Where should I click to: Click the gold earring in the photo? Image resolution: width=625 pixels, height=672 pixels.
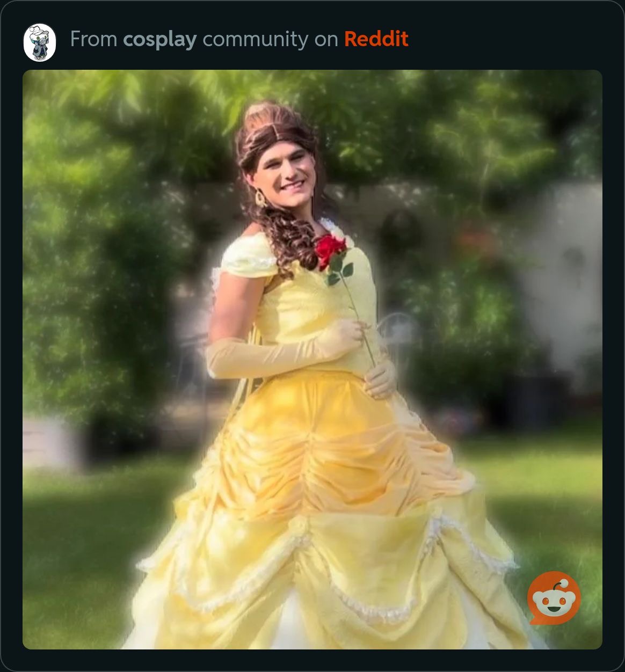pos(260,198)
